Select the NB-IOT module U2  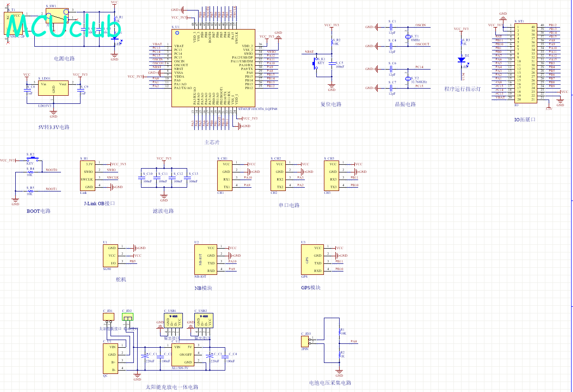pyautogui.click(x=206, y=260)
